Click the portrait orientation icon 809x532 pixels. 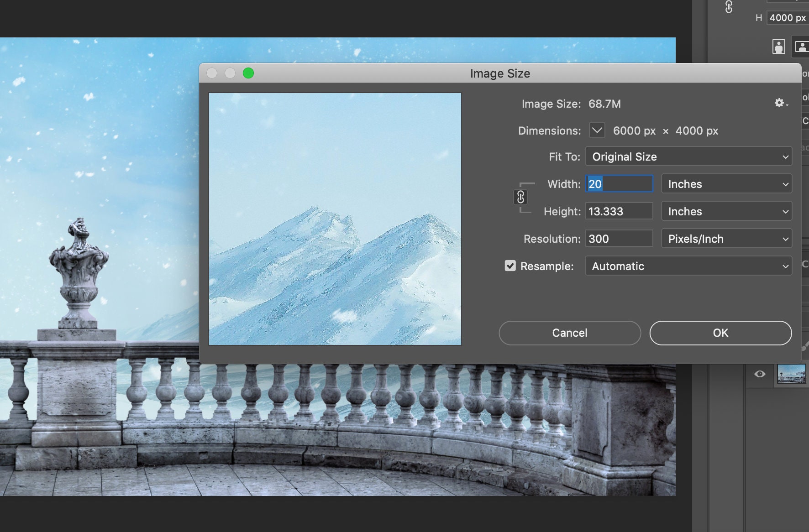coord(778,47)
